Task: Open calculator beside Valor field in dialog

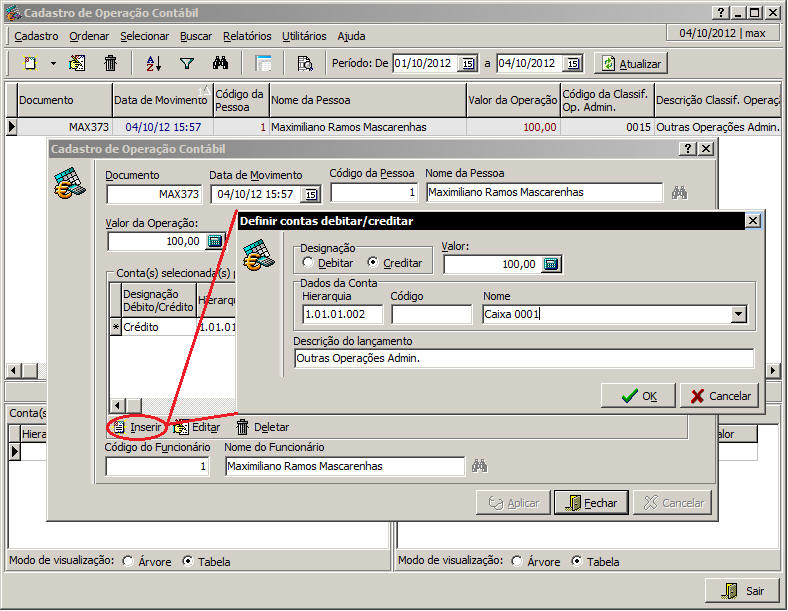Action: point(549,264)
